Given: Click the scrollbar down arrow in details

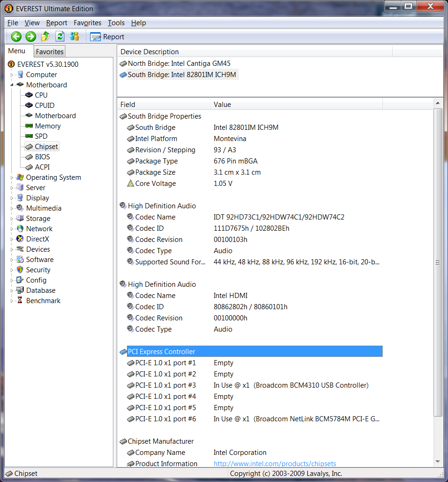Looking at the screenshot, I should 438,462.
